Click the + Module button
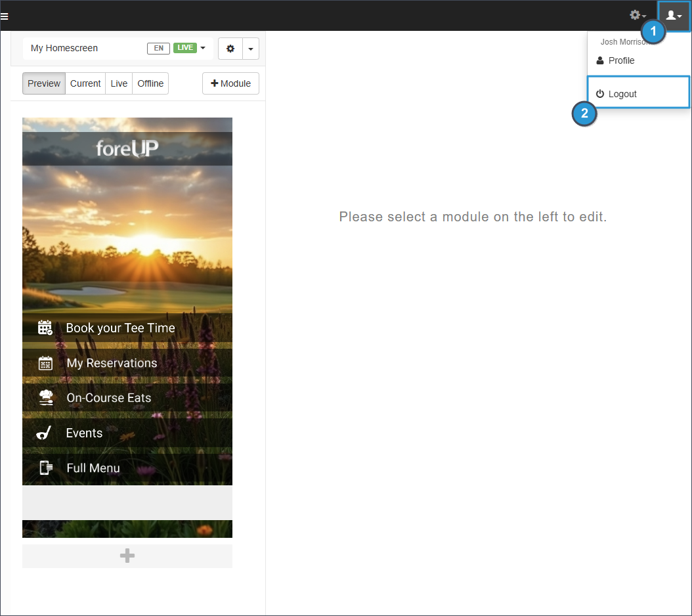Image resolution: width=692 pixels, height=616 pixels. (x=230, y=83)
